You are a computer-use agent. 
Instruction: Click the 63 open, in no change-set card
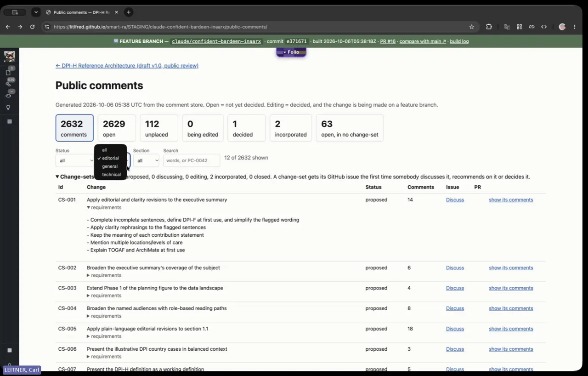[350, 128]
